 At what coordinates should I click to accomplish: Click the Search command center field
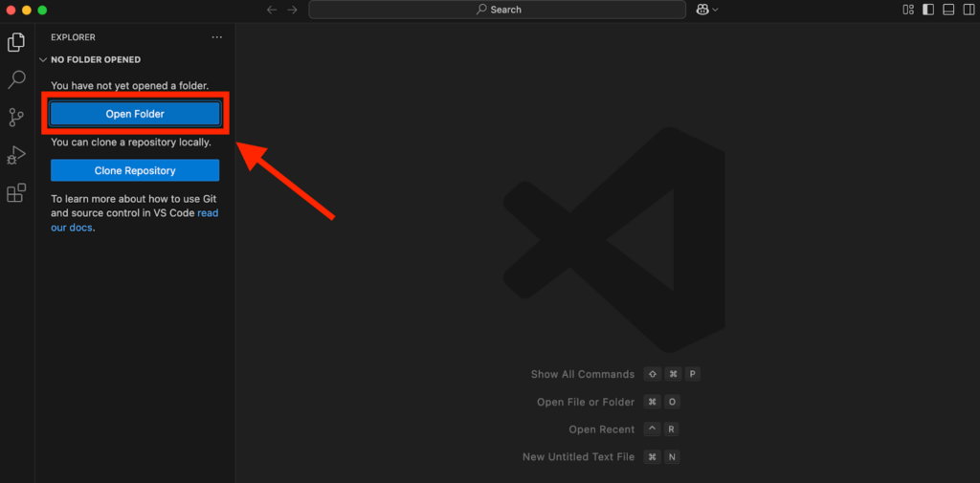click(498, 10)
